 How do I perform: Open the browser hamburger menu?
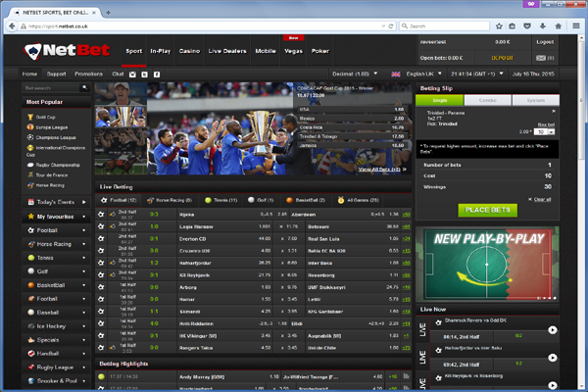pyautogui.click(x=576, y=25)
